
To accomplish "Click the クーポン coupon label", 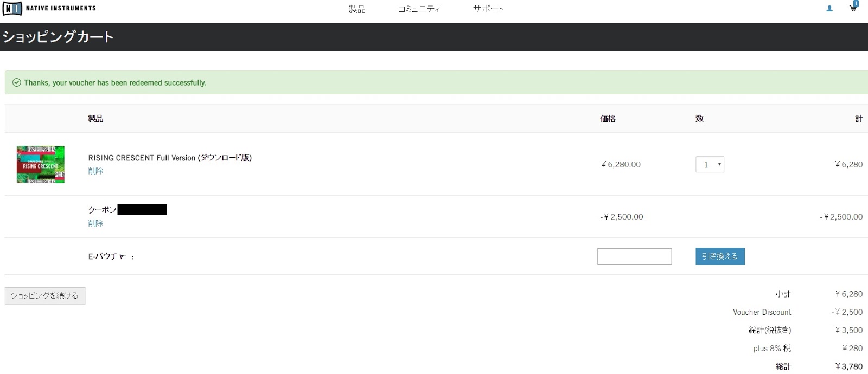I will 102,210.
